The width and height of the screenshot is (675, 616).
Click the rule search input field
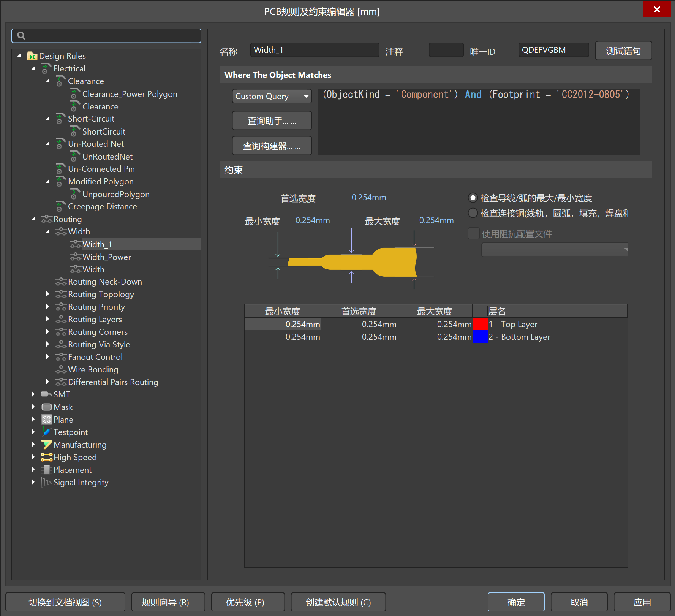click(x=114, y=36)
